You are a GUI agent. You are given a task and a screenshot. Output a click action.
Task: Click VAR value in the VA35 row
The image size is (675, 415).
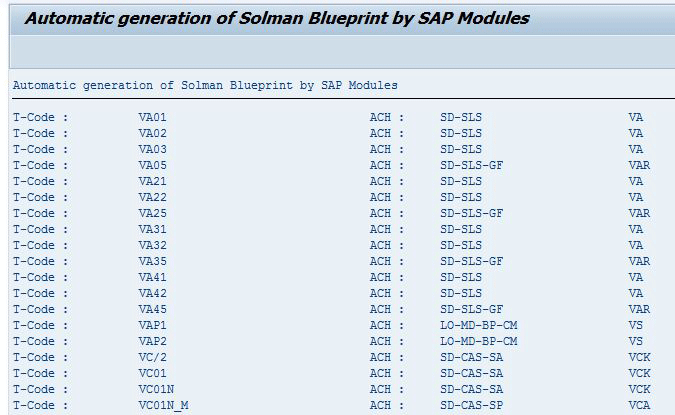coord(639,261)
